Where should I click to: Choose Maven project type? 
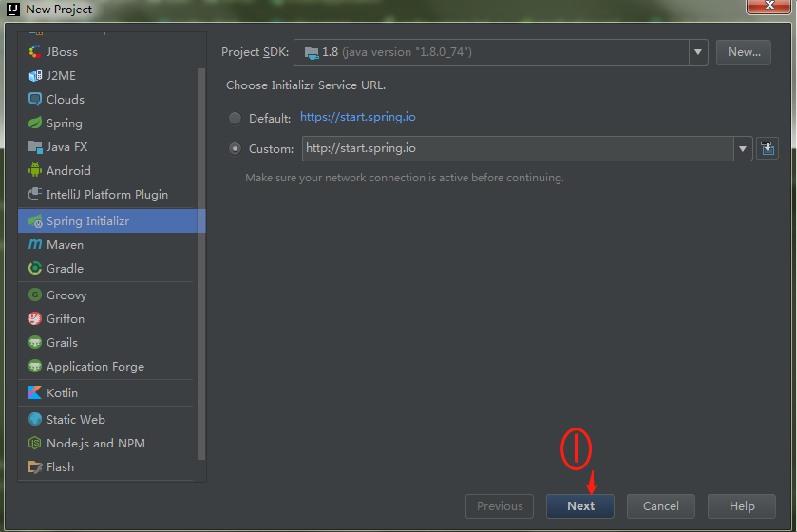107,244
